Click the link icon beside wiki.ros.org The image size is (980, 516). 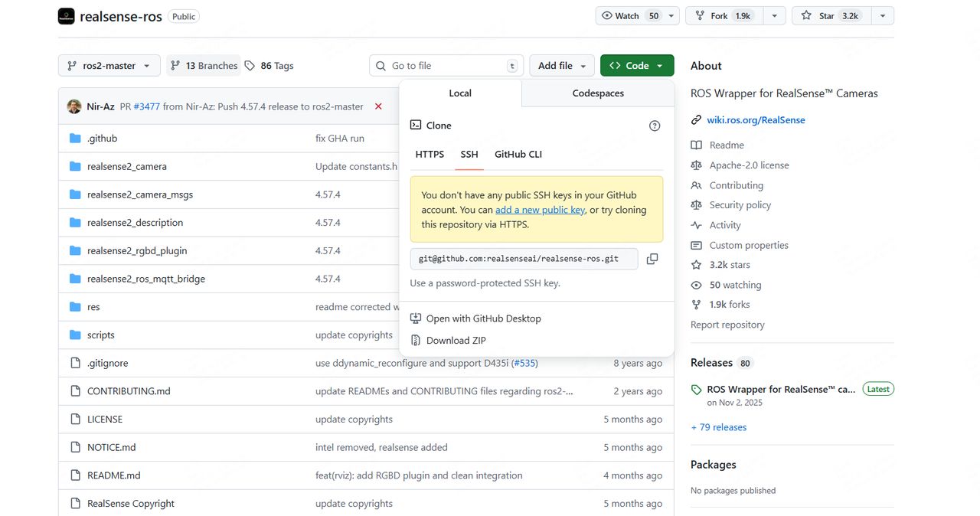pos(696,120)
